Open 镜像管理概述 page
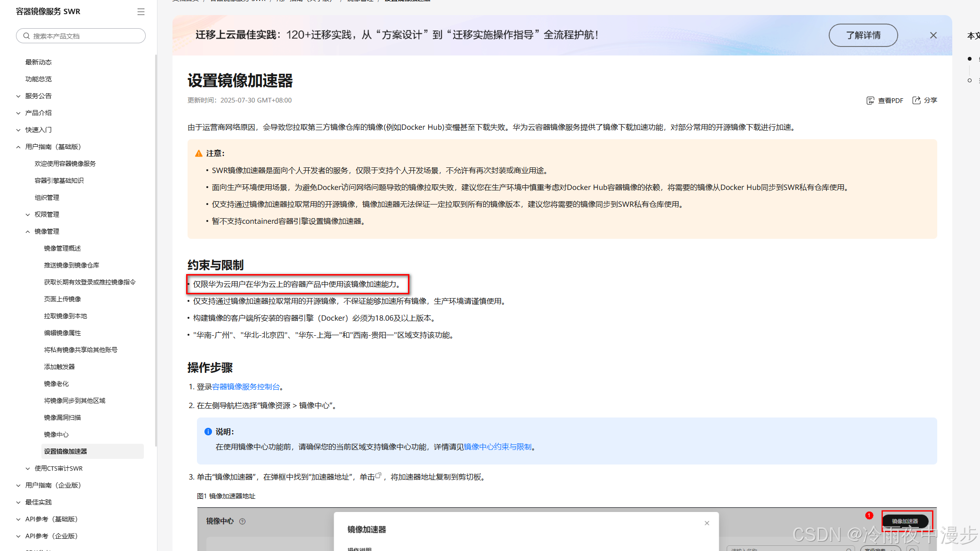 click(63, 248)
